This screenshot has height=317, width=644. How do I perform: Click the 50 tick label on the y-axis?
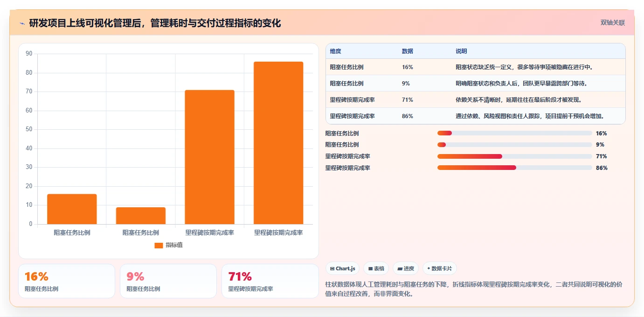(29, 129)
